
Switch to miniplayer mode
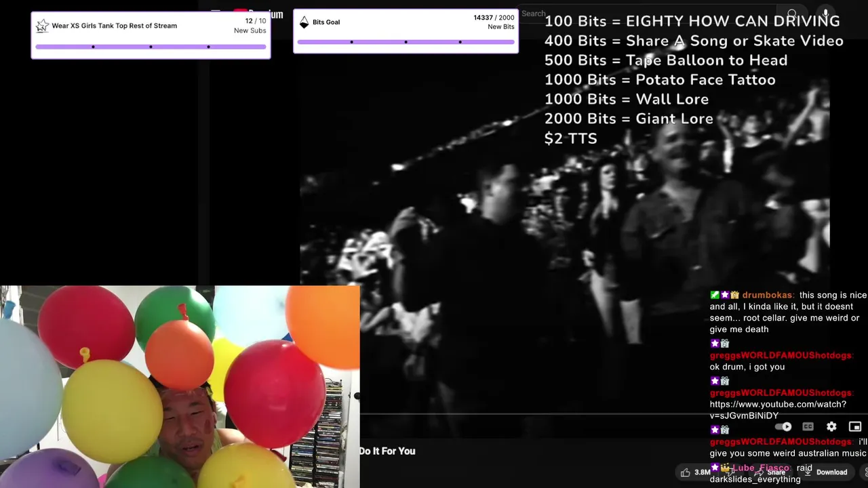point(855,427)
